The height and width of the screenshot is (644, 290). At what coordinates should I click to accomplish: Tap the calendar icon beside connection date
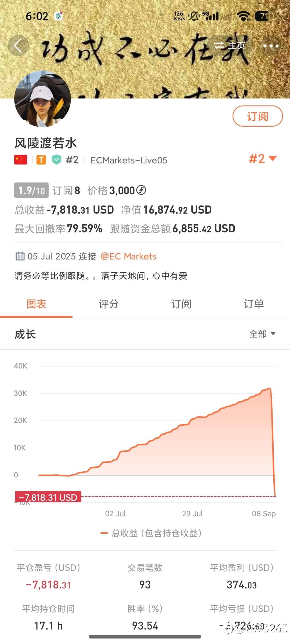click(20, 256)
